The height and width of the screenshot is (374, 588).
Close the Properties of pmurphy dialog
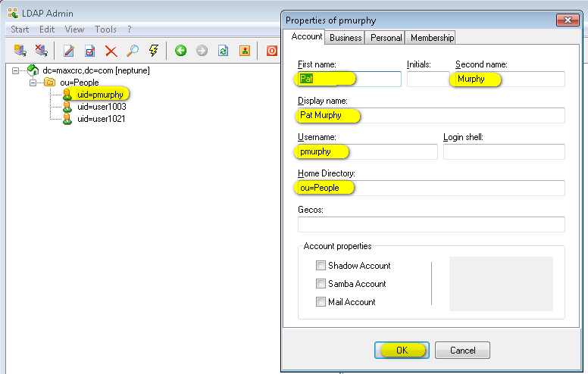tap(568, 20)
